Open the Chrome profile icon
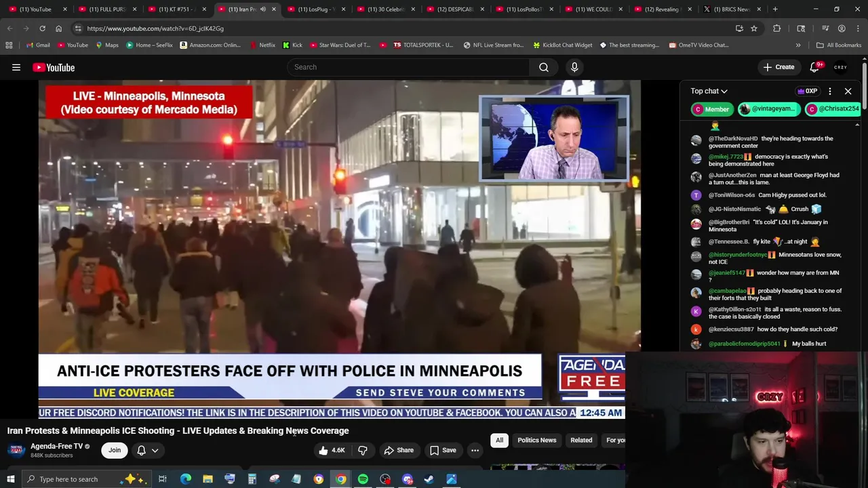 coord(842,28)
